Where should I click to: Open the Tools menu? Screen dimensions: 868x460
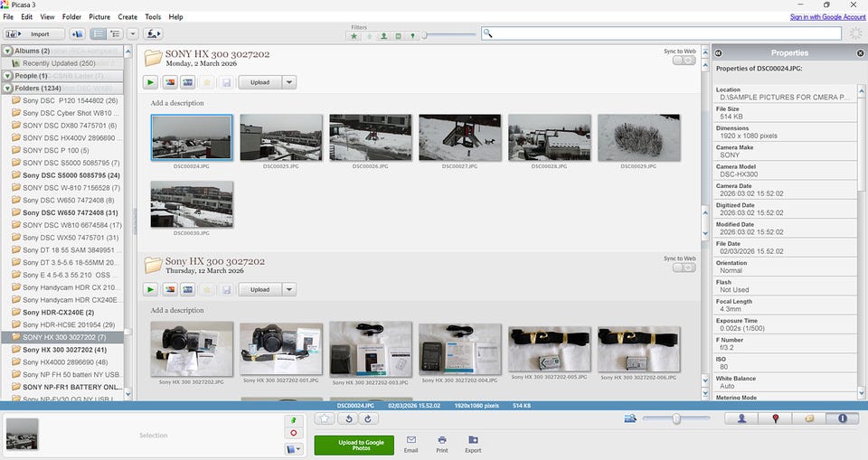(153, 16)
